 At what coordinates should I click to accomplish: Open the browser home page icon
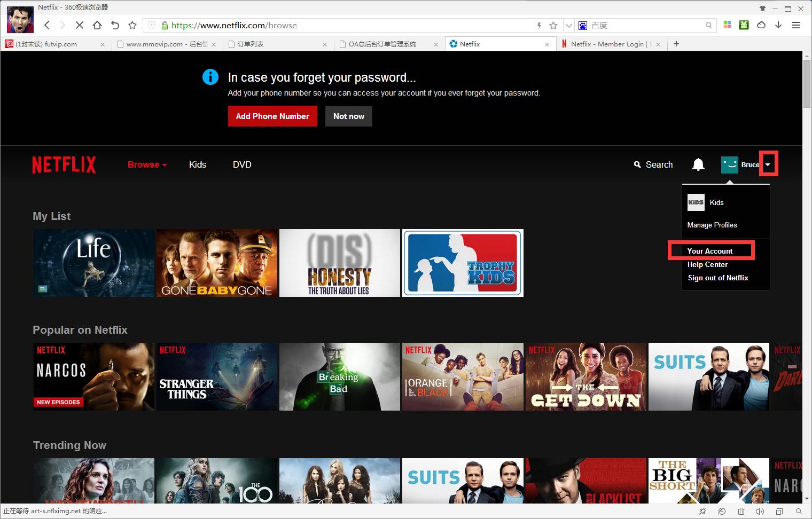tap(97, 25)
